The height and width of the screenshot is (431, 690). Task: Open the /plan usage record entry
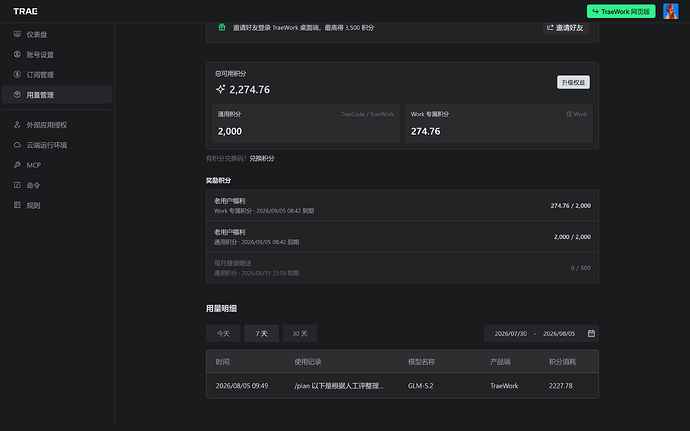pos(339,386)
